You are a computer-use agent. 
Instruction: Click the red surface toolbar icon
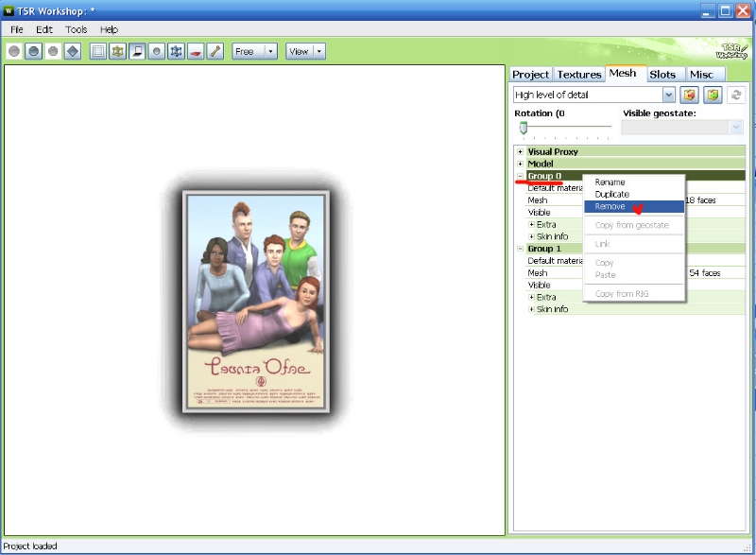pos(196,51)
